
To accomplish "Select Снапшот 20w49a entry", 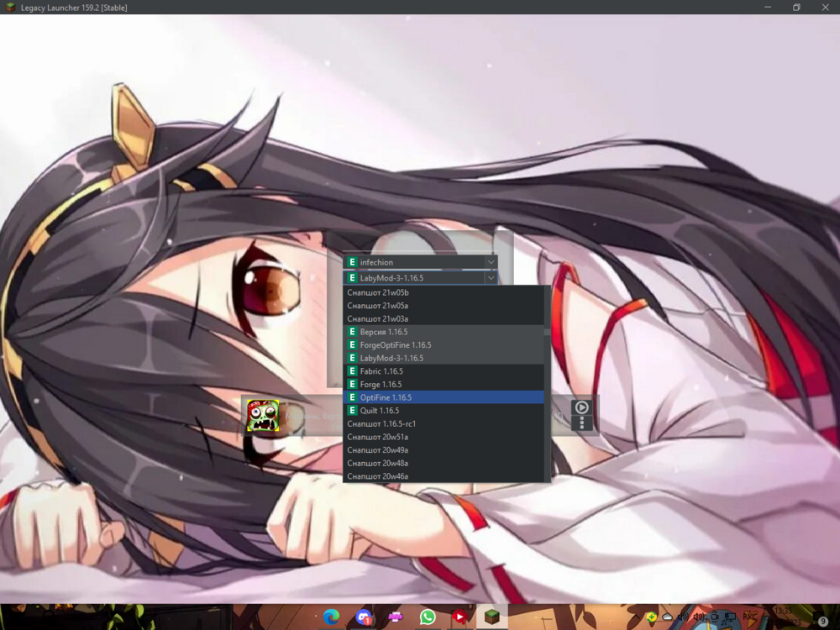I will pos(444,450).
